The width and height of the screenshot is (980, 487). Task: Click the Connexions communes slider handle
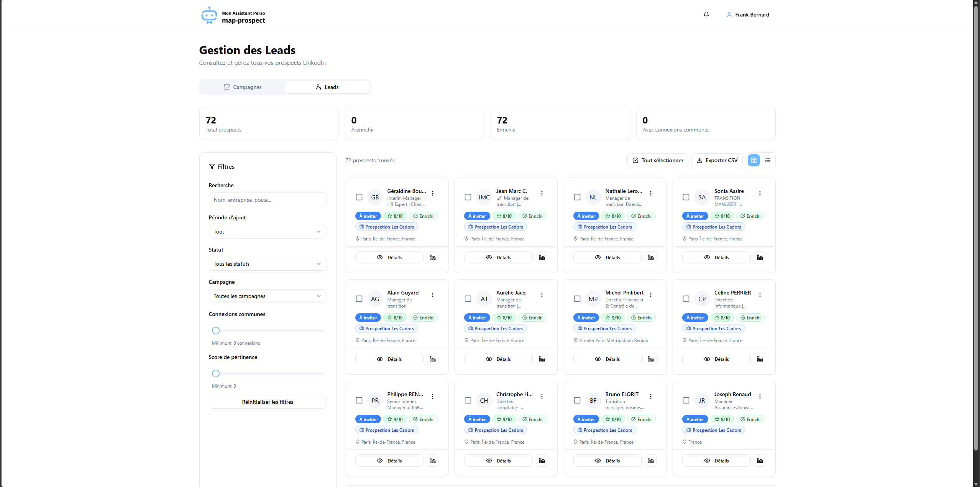click(216, 331)
